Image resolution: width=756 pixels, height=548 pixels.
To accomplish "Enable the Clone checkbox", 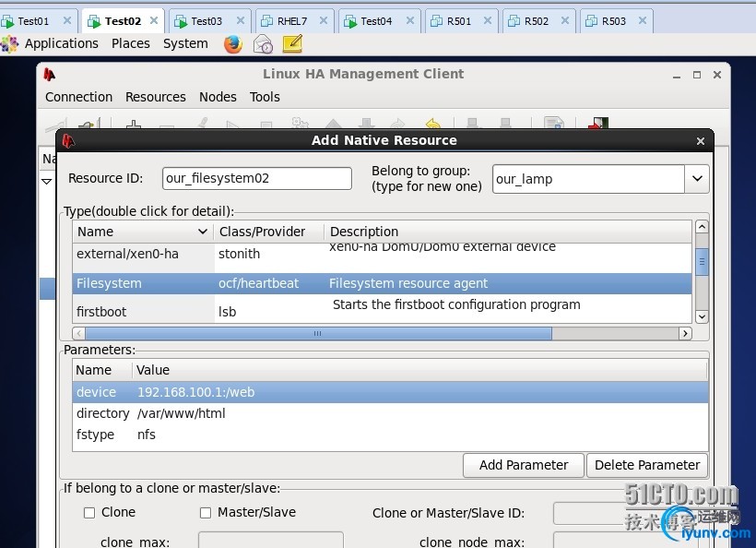I will 89,513.
